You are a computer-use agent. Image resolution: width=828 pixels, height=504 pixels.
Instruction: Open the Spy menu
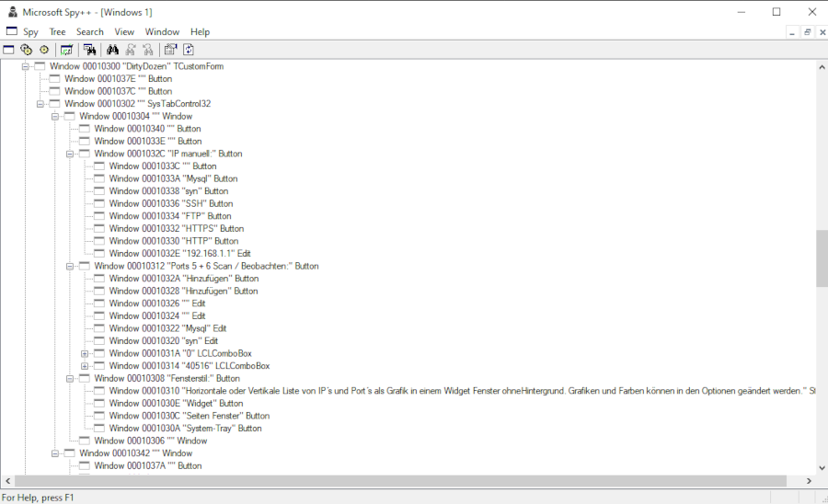pyautogui.click(x=30, y=31)
